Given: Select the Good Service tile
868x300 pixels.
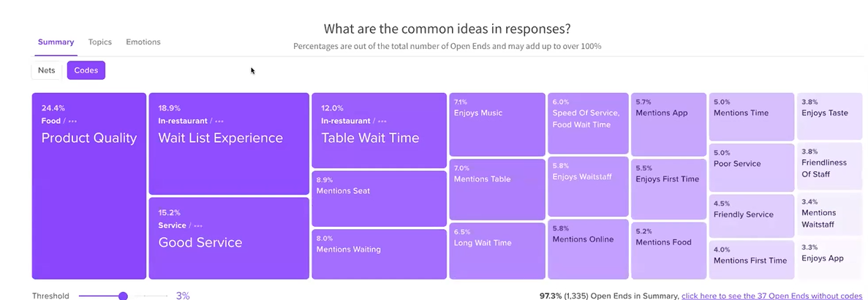Looking at the screenshot, I should 229,238.
